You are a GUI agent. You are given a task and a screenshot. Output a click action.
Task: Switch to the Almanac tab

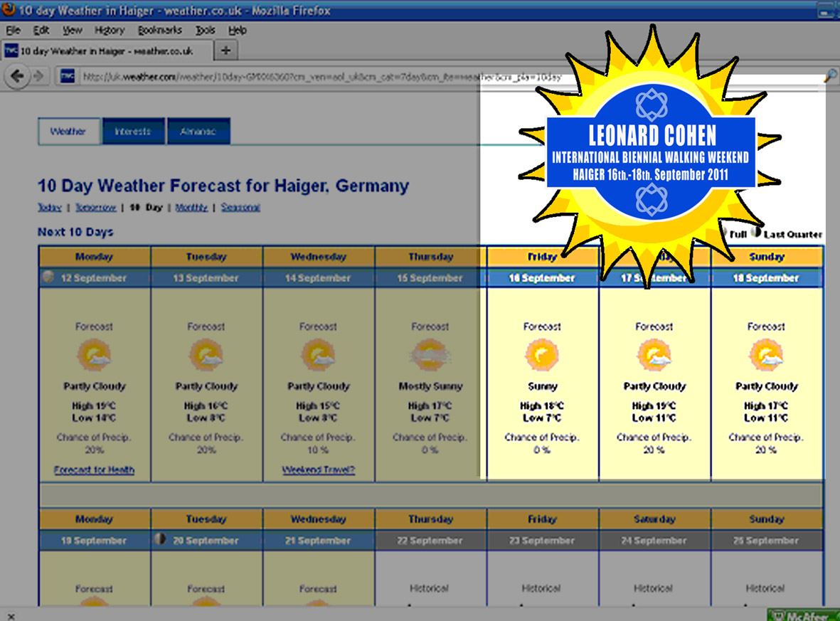(198, 132)
